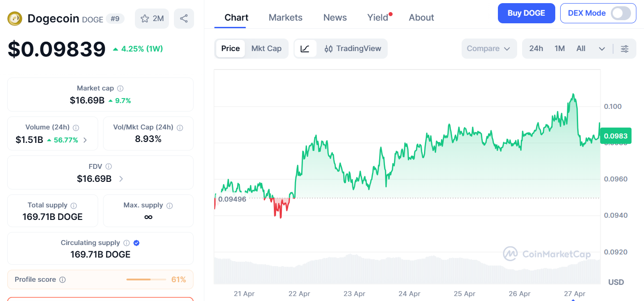
Task: Click the #9 rank badge
Action: [115, 19]
